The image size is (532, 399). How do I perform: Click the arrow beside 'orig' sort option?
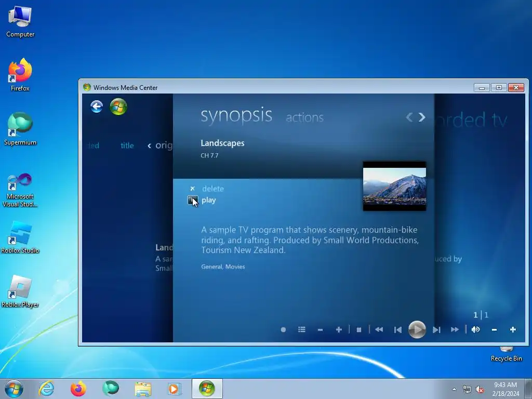(149, 146)
